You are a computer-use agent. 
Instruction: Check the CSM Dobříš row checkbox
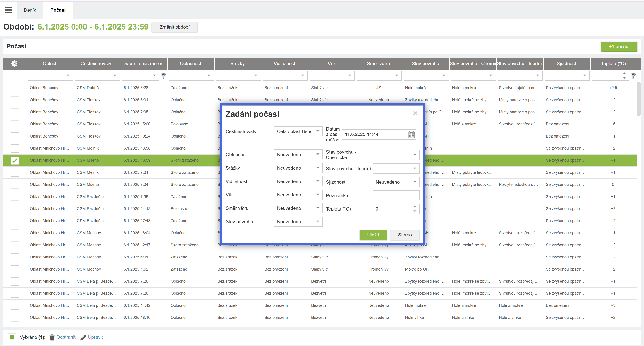(x=15, y=88)
